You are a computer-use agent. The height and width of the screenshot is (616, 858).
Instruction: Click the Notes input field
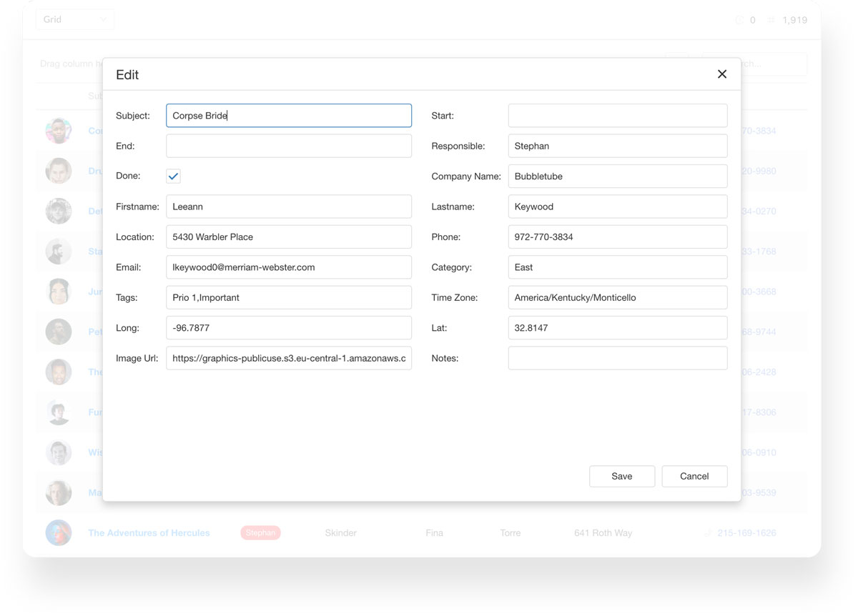[x=617, y=357]
